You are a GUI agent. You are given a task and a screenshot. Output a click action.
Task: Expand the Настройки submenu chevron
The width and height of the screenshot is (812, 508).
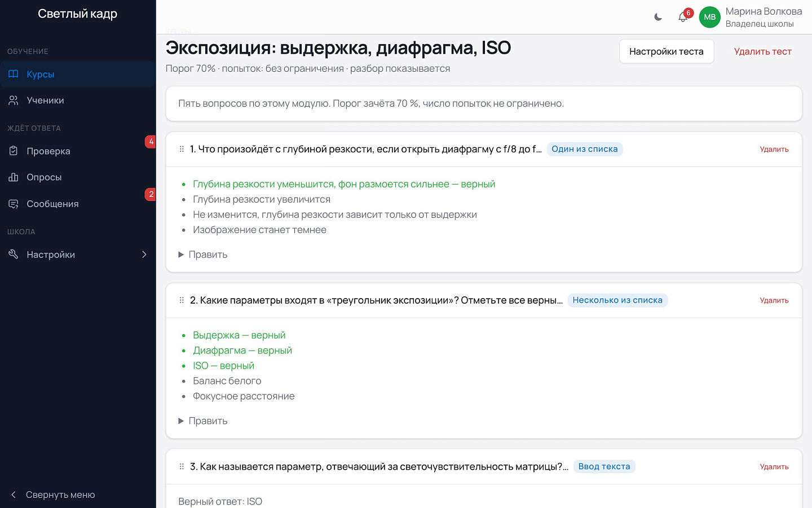point(144,255)
